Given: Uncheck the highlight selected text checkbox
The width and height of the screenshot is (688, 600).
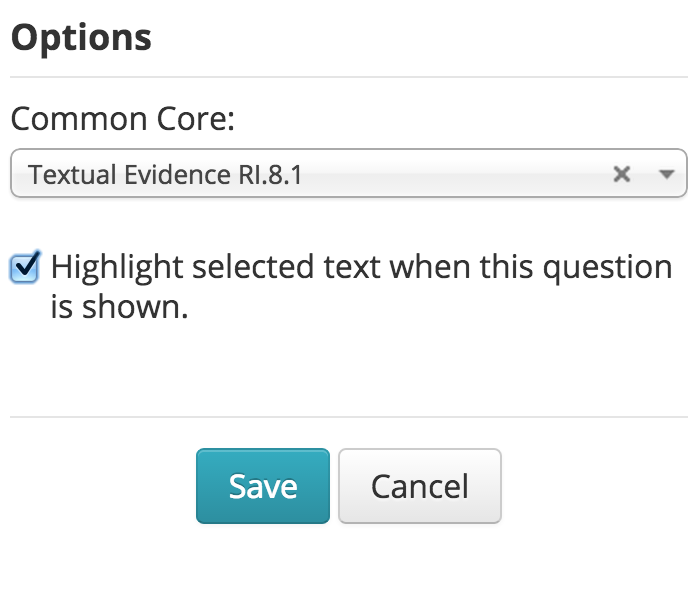Looking at the screenshot, I should click(x=24, y=268).
